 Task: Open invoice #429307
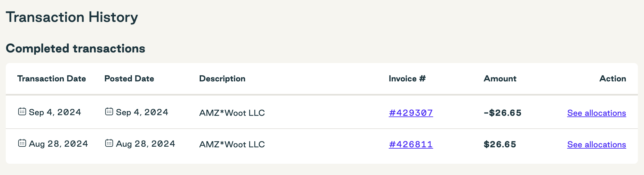tap(411, 113)
